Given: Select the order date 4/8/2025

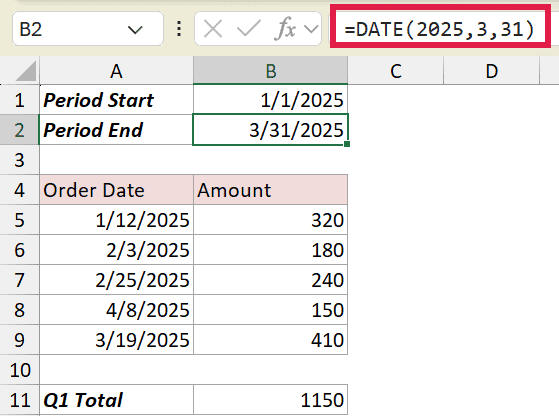Looking at the screenshot, I should 116,309.
